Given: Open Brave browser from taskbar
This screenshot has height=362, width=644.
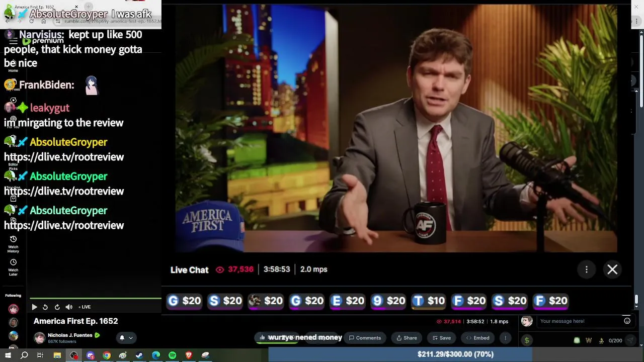Looking at the screenshot, I should click(x=189, y=355).
